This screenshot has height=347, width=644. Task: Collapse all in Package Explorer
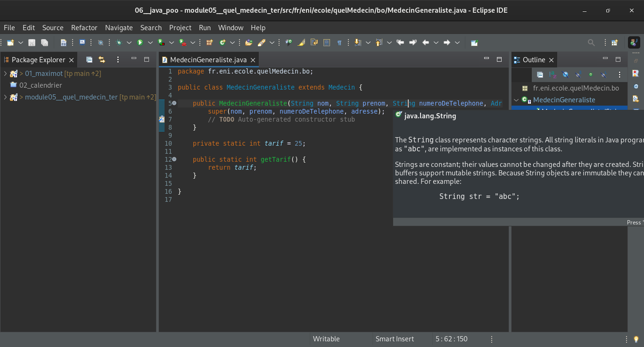[x=89, y=60]
